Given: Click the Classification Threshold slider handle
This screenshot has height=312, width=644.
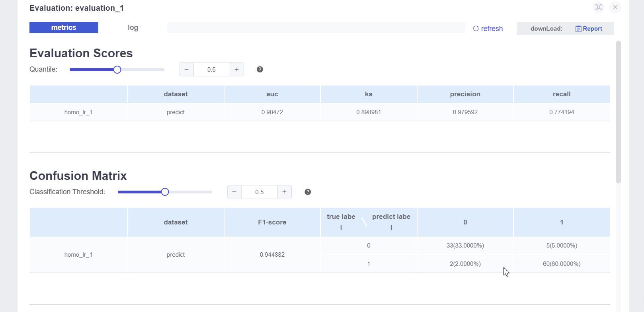Looking at the screenshot, I should (165, 192).
